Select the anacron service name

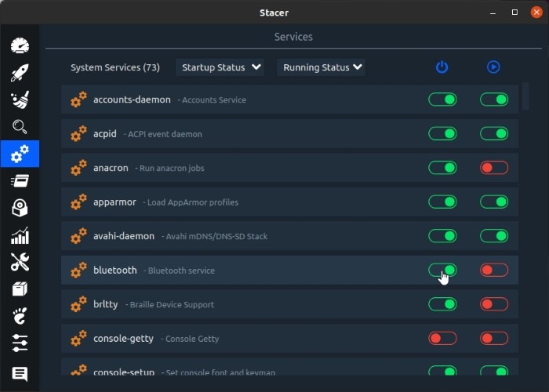[111, 168]
